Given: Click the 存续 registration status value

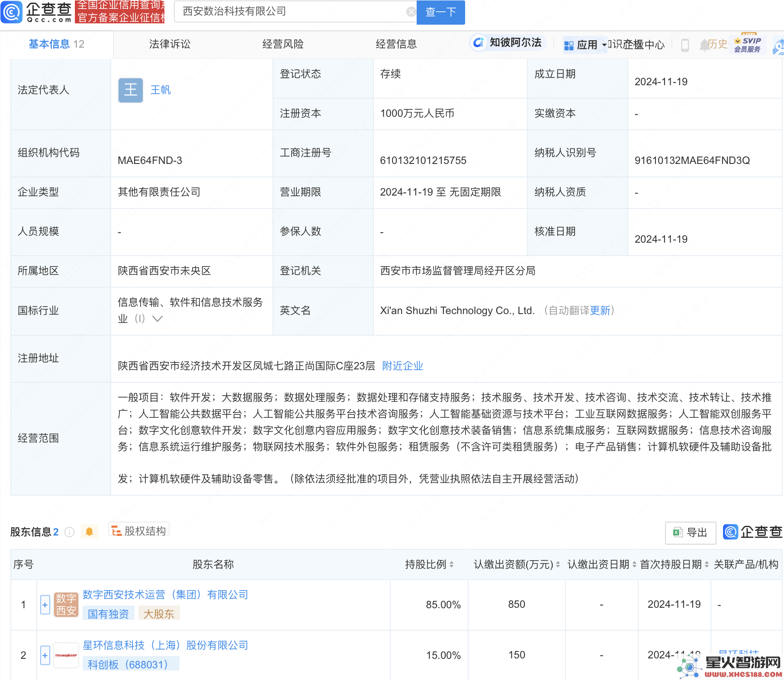Looking at the screenshot, I should 390,74.
